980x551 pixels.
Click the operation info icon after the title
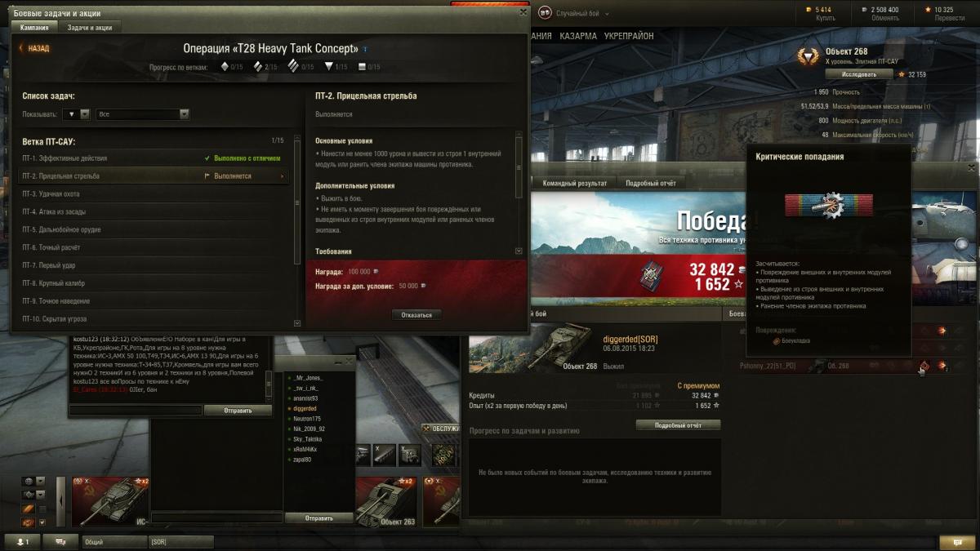[x=365, y=49]
